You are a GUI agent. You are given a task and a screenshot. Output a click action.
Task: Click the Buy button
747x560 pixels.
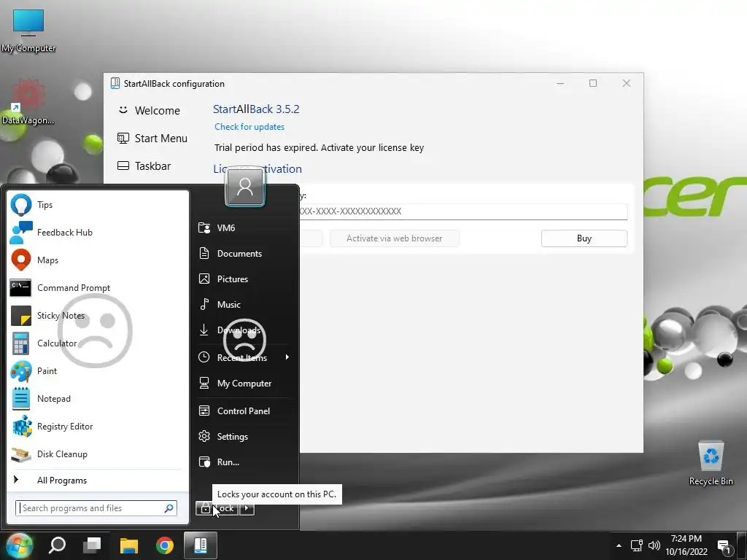[x=584, y=238]
